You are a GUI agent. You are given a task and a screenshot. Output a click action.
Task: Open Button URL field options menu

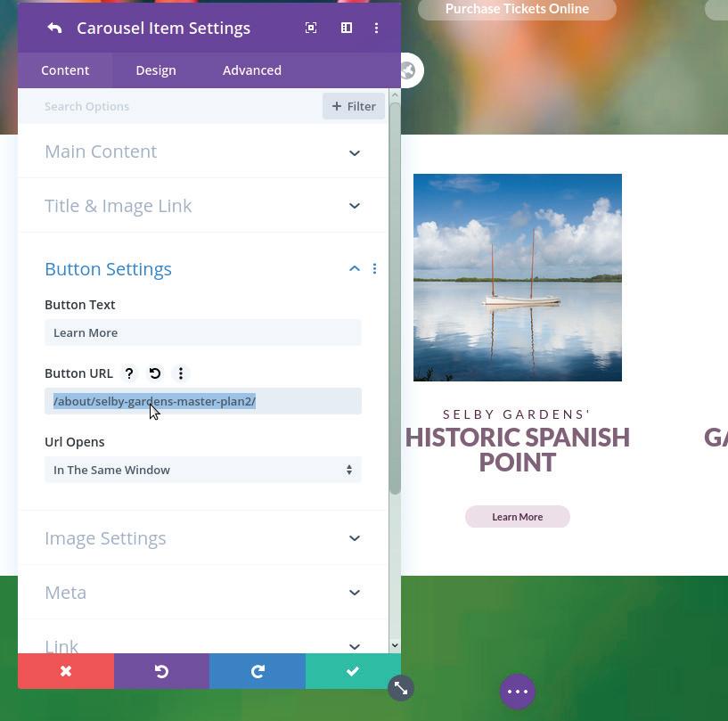[x=181, y=373]
